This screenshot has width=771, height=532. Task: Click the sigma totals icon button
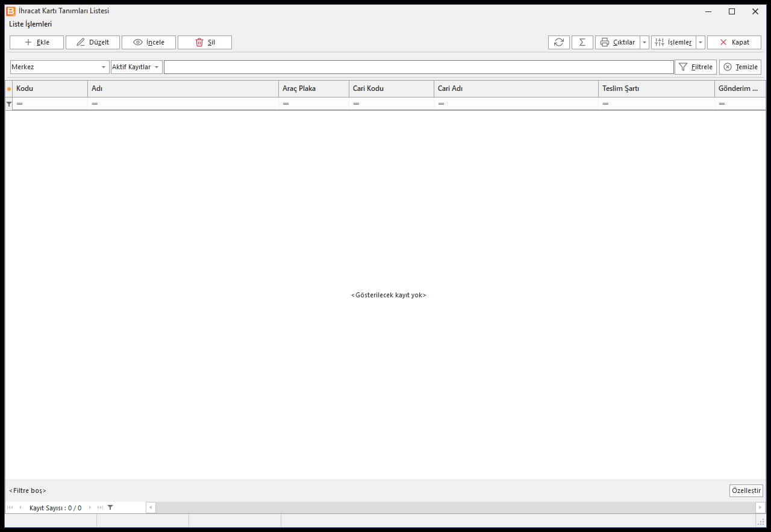(582, 42)
